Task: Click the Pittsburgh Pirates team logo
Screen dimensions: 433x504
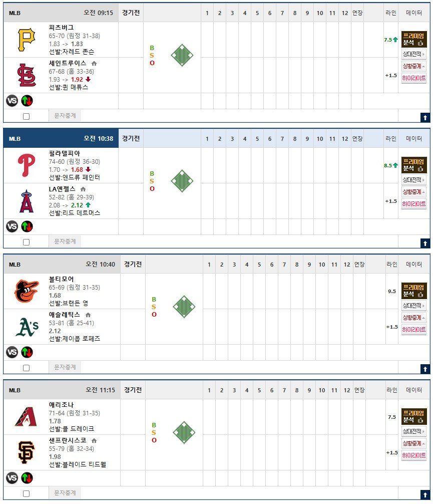Action: pos(27,40)
